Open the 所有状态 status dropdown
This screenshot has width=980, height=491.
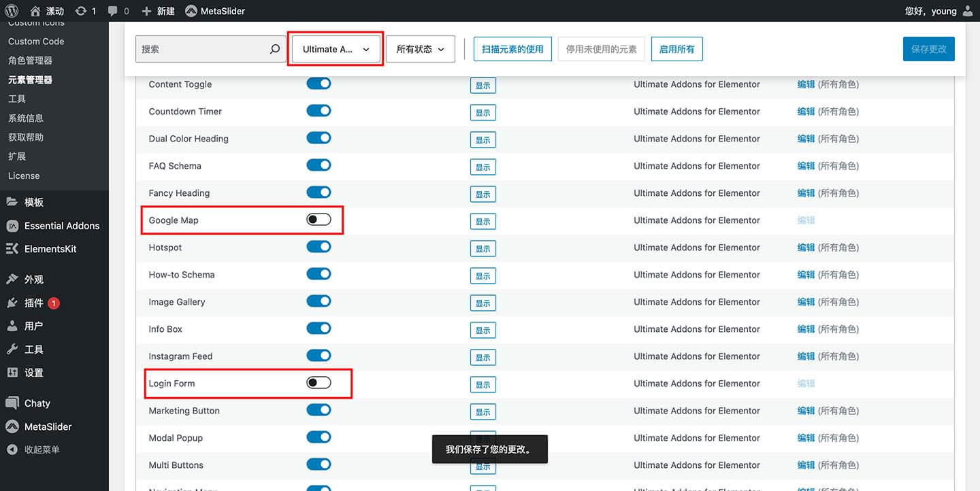click(x=421, y=49)
